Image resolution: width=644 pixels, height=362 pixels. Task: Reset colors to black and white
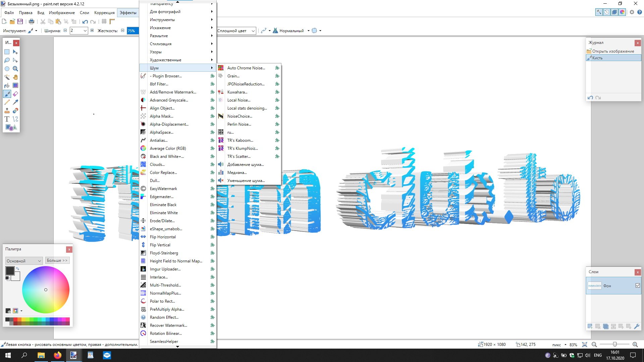[x=7, y=278]
